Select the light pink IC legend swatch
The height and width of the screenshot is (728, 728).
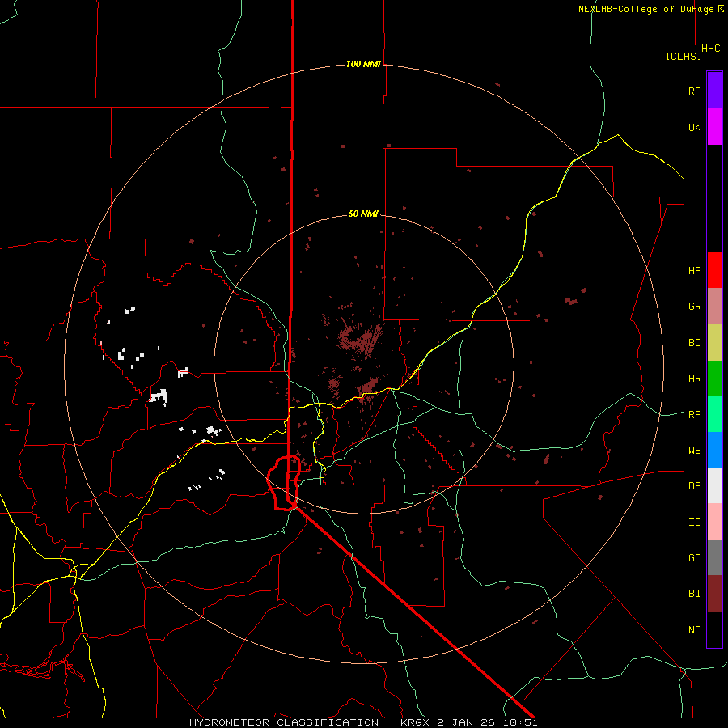click(x=714, y=522)
